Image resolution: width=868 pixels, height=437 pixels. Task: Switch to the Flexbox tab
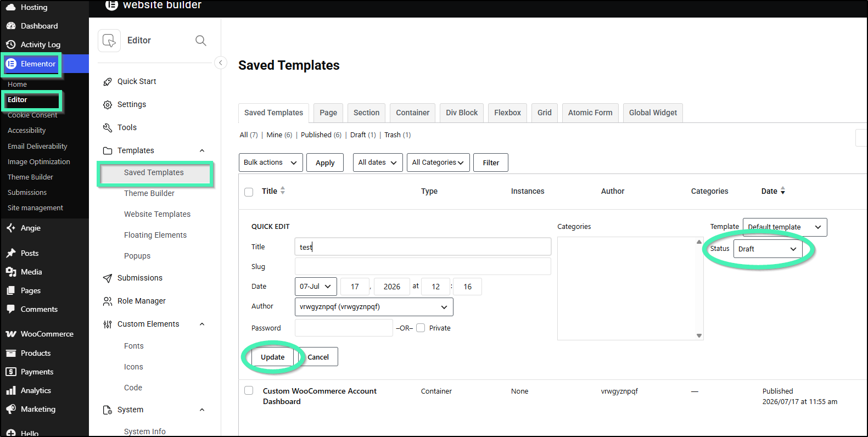[507, 113]
